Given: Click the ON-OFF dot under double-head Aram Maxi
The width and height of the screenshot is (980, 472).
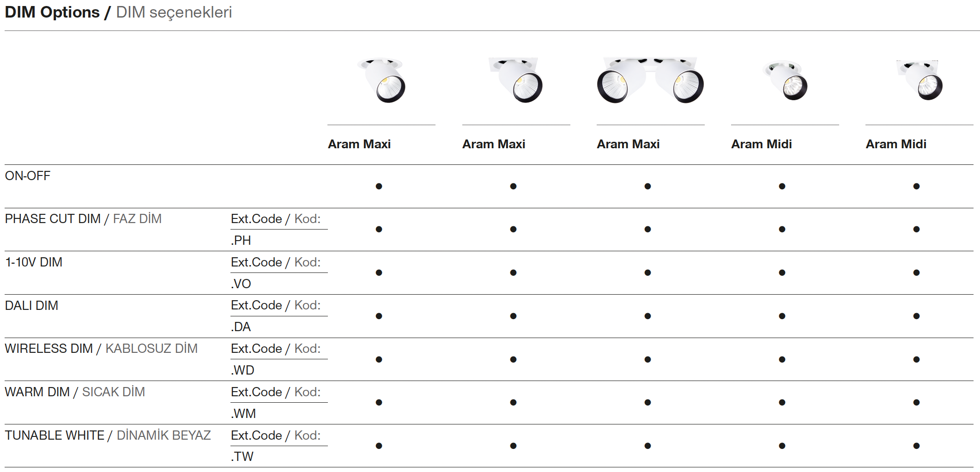Looking at the screenshot, I should point(647,186).
